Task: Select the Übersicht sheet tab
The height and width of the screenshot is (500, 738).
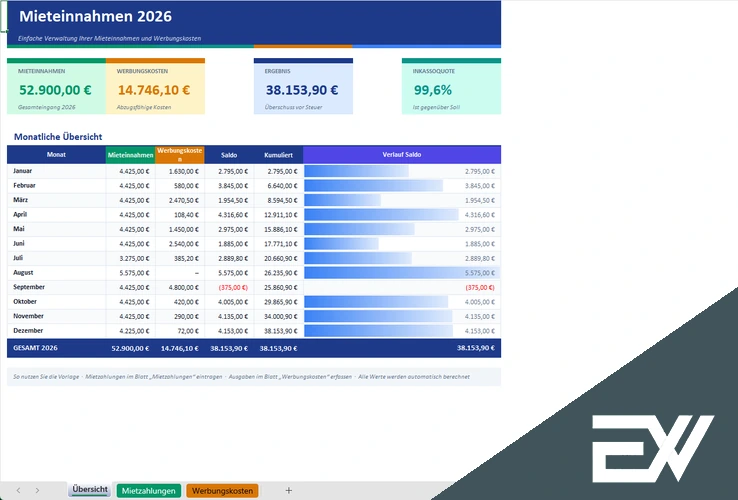Action: tap(90, 490)
